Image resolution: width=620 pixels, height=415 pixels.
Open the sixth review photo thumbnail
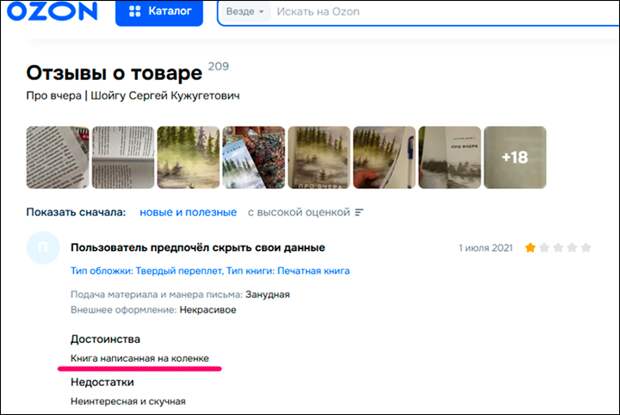tap(384, 158)
